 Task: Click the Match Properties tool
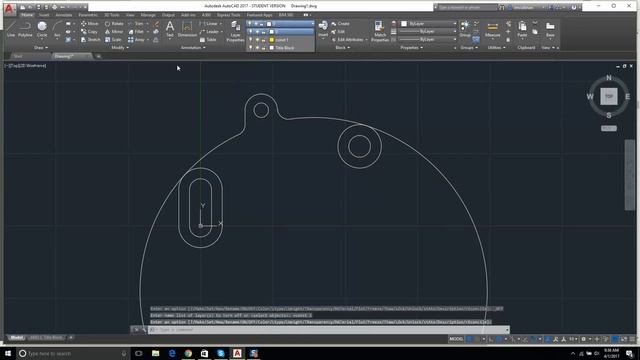(379, 31)
